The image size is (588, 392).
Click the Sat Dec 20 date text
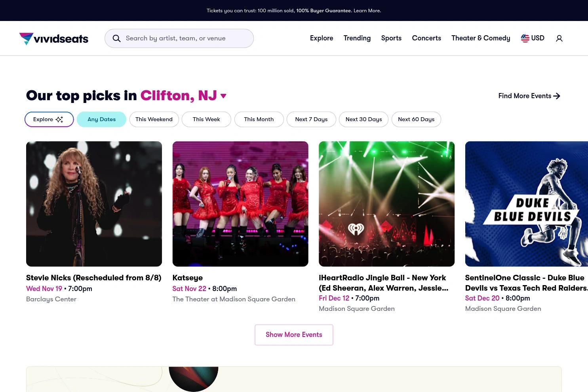482,298
